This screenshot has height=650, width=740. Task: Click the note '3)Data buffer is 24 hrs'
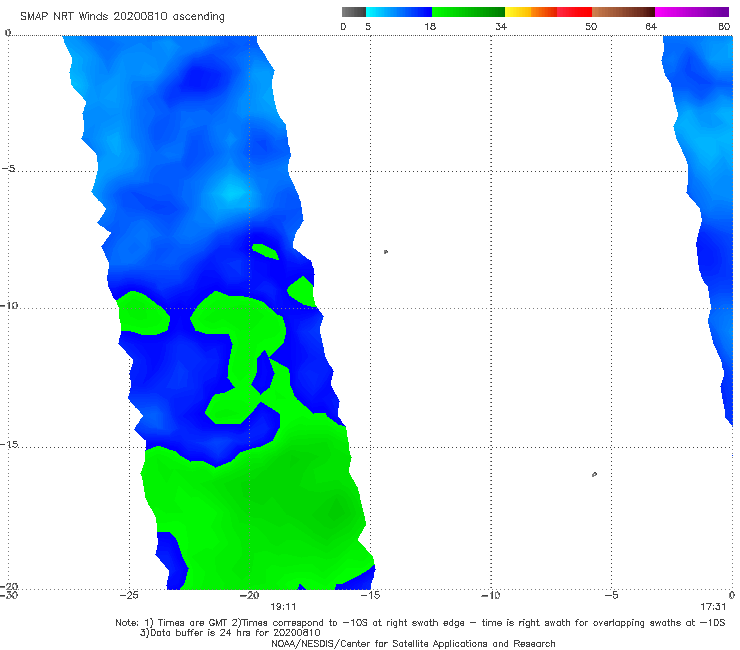point(230,633)
